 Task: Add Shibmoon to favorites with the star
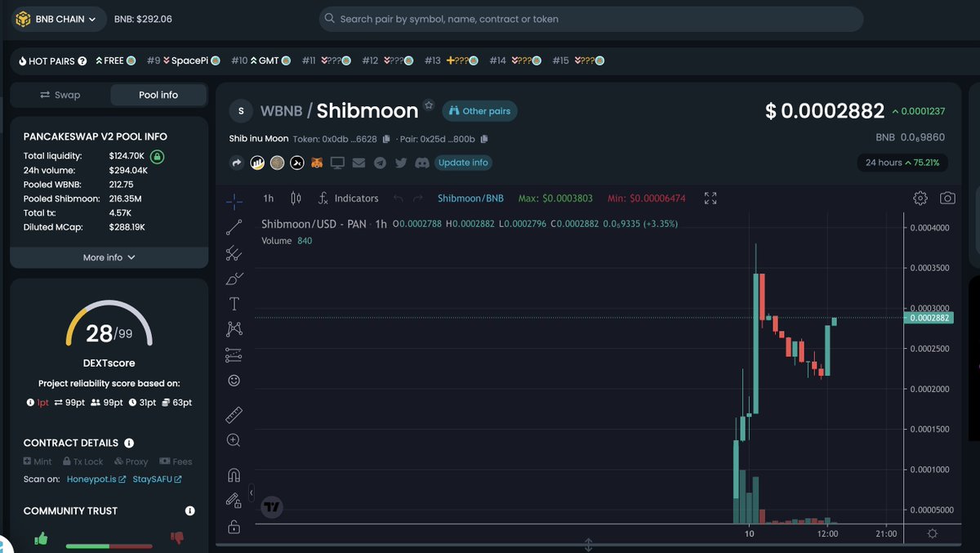(x=429, y=105)
